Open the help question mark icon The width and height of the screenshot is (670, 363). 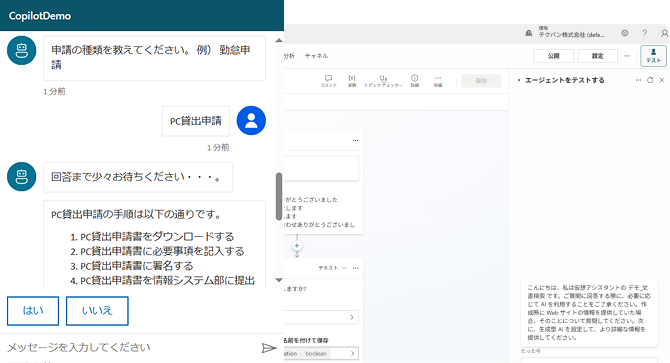point(644,33)
